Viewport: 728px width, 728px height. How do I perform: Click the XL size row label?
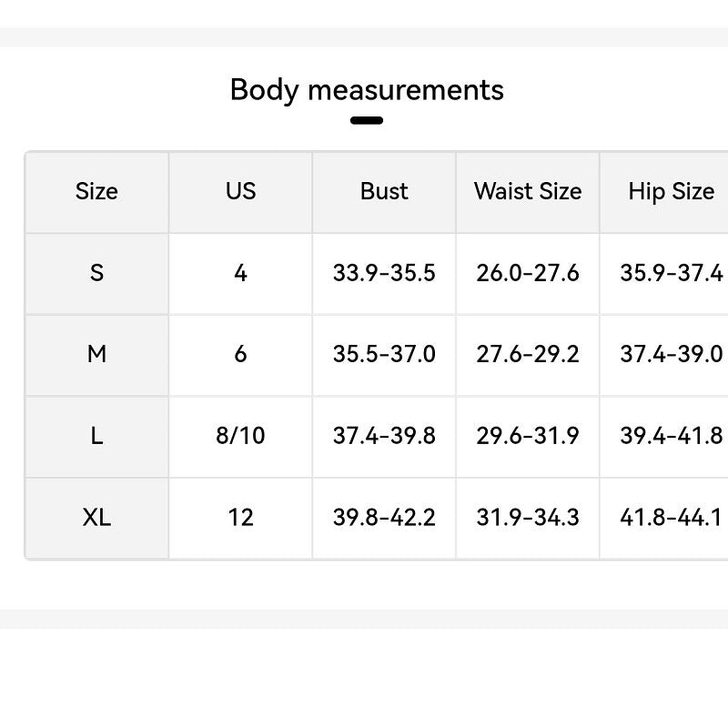tap(96, 518)
